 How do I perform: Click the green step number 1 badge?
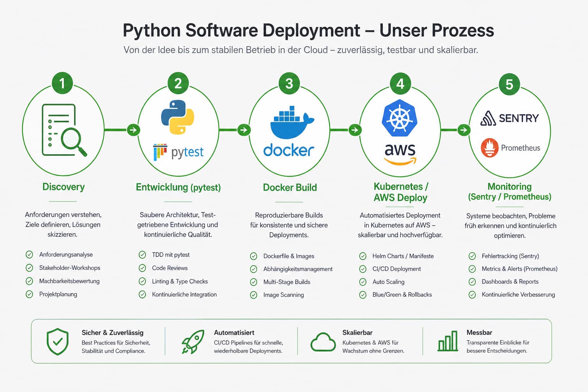tap(62, 83)
